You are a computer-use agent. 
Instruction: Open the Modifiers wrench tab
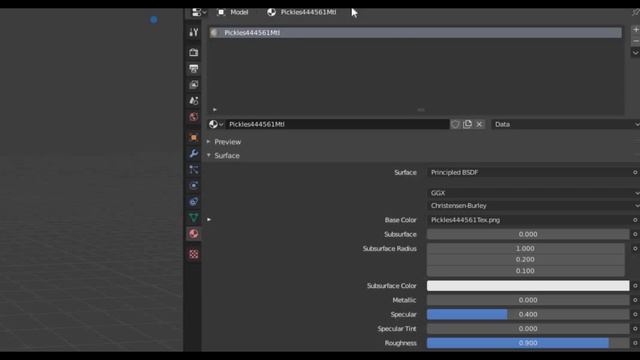193,153
